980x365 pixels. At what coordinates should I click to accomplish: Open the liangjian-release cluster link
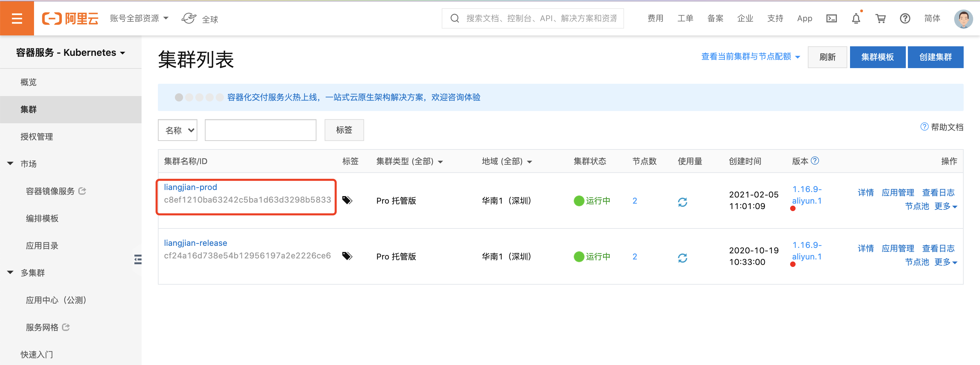point(195,243)
